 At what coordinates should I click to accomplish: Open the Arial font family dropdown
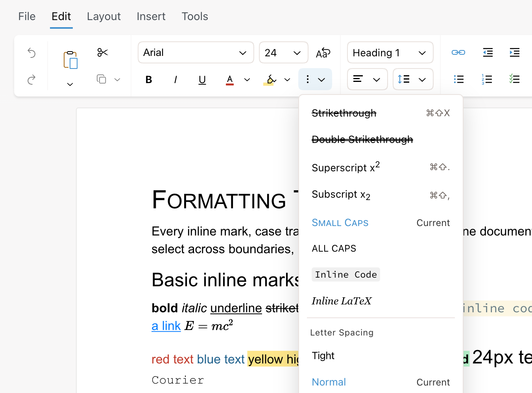coord(196,52)
